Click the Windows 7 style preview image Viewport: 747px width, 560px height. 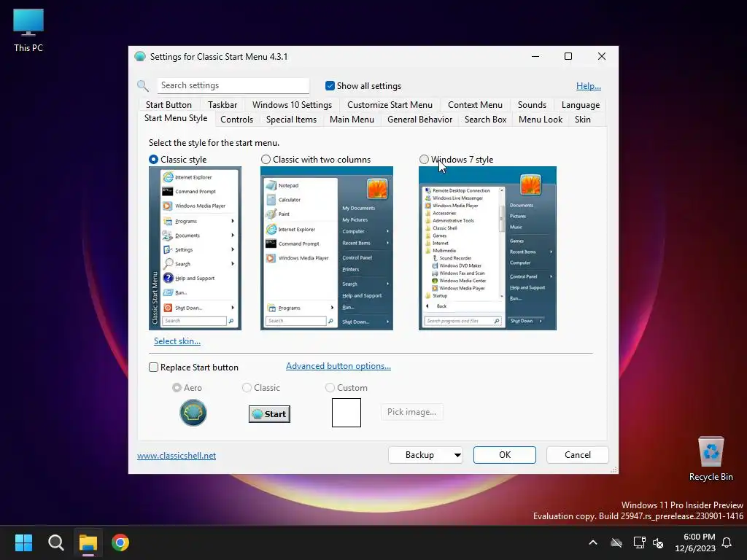pyautogui.click(x=487, y=248)
